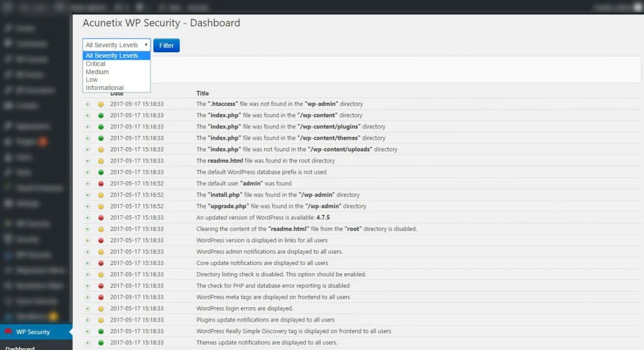Expand the /wp-content/themes index.php row
The width and height of the screenshot is (644, 350).
click(x=87, y=138)
